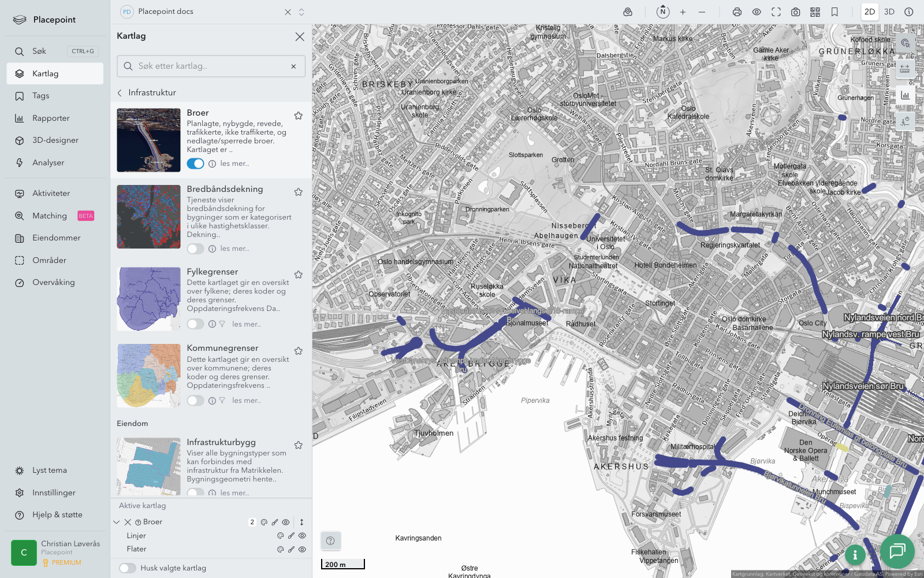Image resolution: width=924 pixels, height=578 pixels.
Task: Open the travel time analysis tool
Action: point(905,121)
